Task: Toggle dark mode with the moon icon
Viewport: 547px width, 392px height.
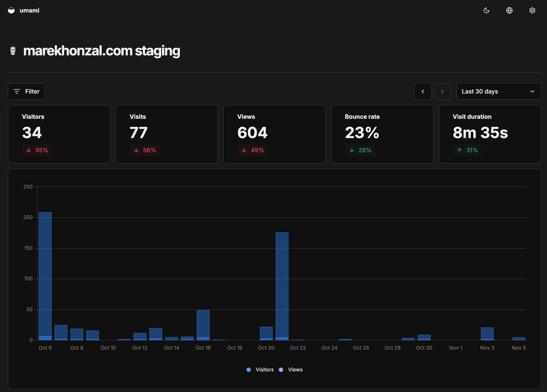Action: 486,10
